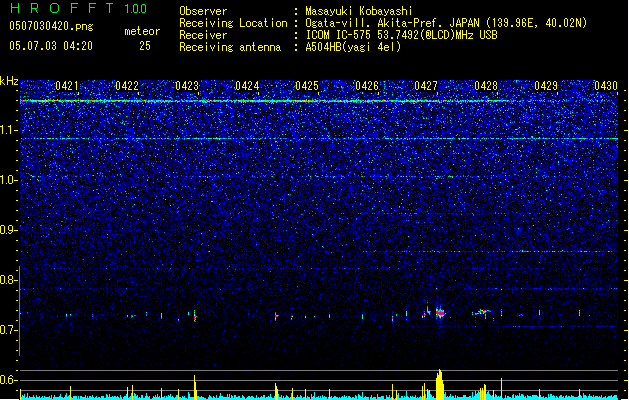Select the version number 1.0.0
Viewport: 629px width, 400px height.
point(136,9)
